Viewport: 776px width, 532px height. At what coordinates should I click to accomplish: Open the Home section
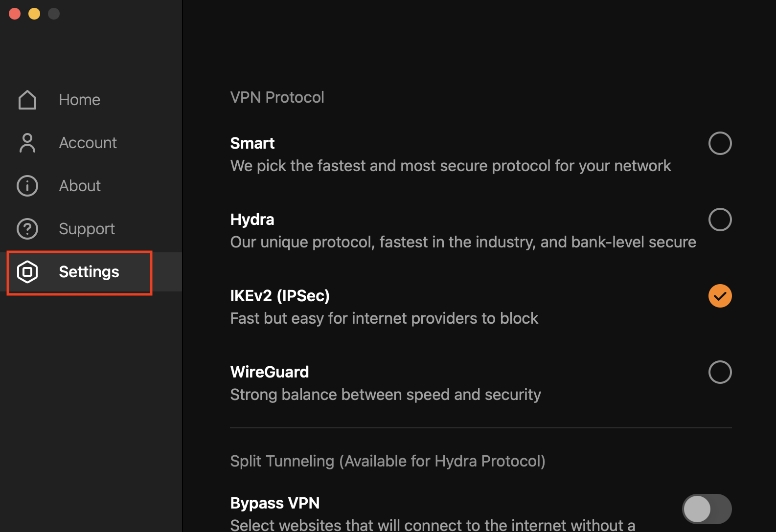pyautogui.click(x=91, y=100)
